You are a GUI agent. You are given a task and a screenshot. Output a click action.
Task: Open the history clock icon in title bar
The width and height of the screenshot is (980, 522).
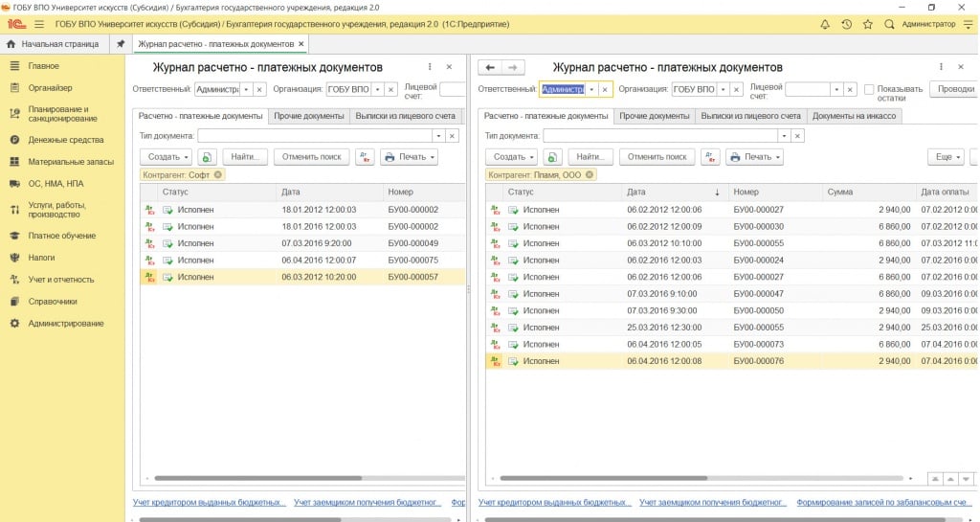(846, 24)
